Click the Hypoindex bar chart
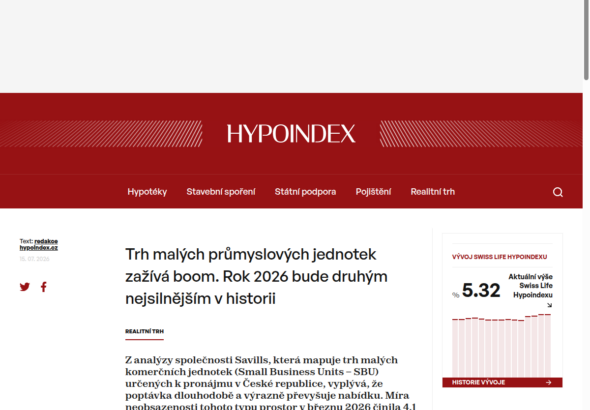Image resolution: width=590 pixels, height=410 pixels. (502, 345)
